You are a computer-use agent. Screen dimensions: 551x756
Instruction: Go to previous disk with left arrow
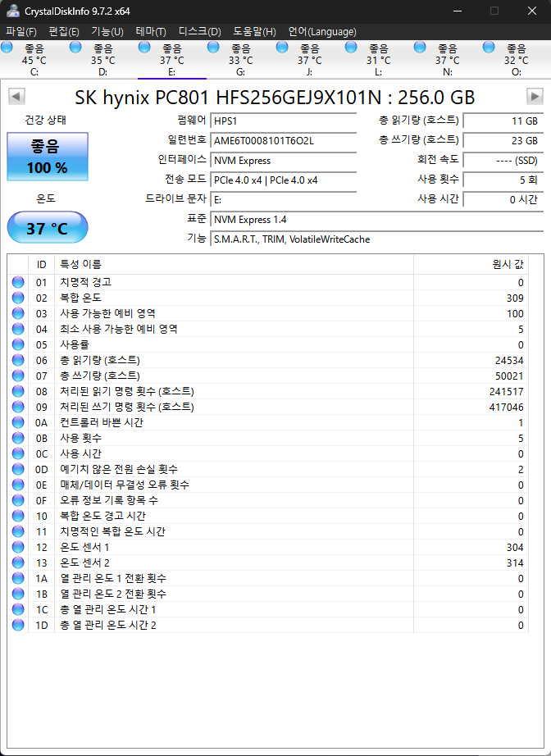(16, 97)
